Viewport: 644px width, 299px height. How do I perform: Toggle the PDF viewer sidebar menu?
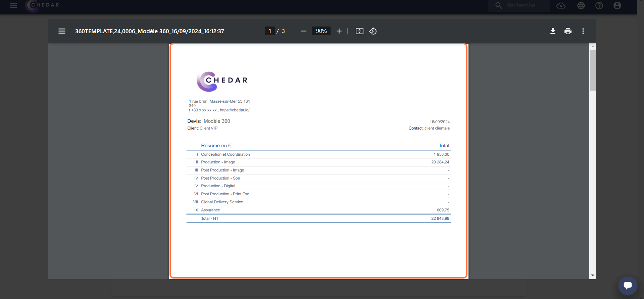click(x=62, y=31)
